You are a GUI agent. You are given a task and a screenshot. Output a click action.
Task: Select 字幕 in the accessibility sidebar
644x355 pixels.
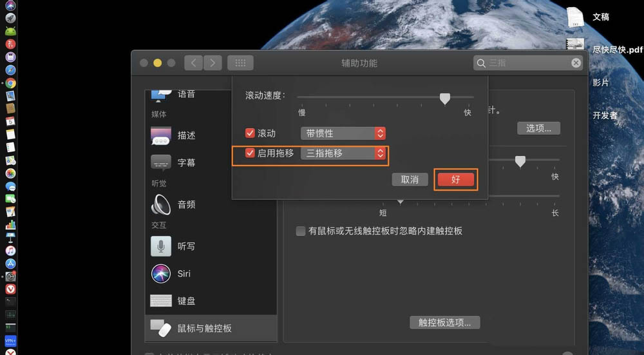point(211,163)
